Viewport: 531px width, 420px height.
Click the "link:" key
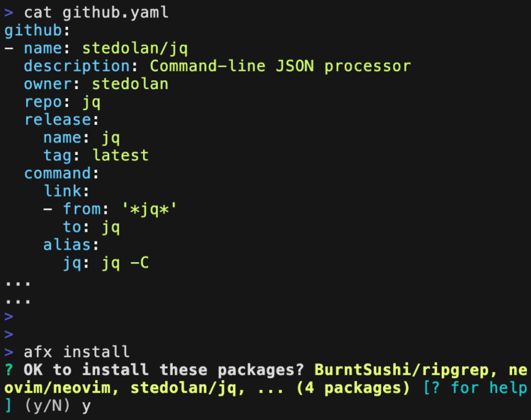coord(67,191)
